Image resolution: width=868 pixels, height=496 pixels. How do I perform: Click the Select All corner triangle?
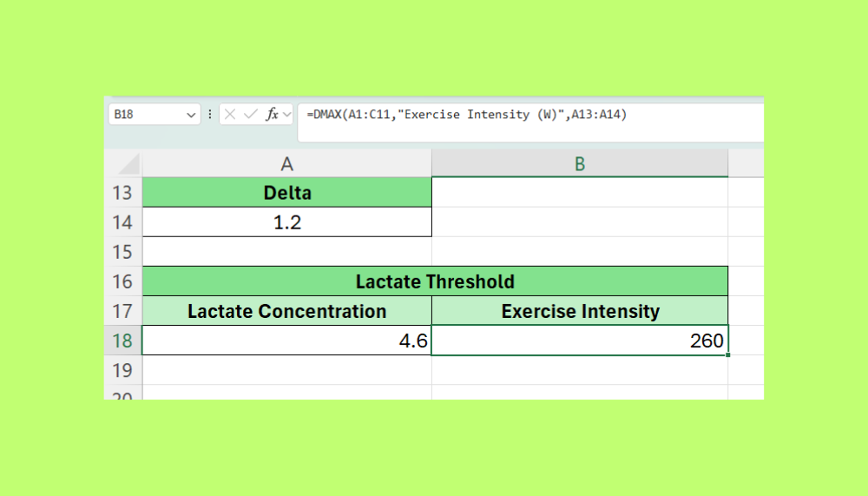pyautogui.click(x=128, y=164)
